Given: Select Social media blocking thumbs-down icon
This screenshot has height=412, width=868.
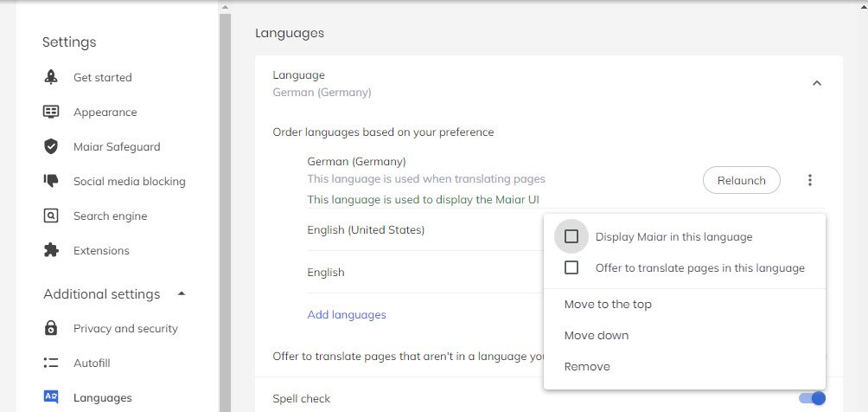Looking at the screenshot, I should pyautogui.click(x=51, y=181).
